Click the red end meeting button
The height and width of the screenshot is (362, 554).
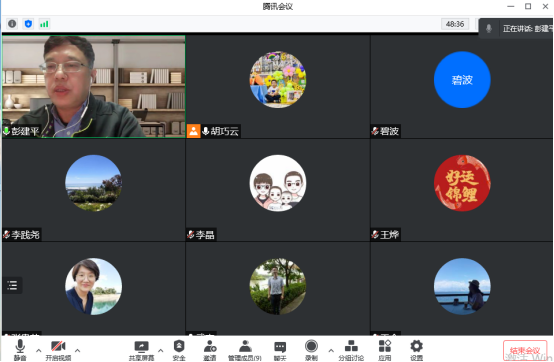(x=525, y=350)
